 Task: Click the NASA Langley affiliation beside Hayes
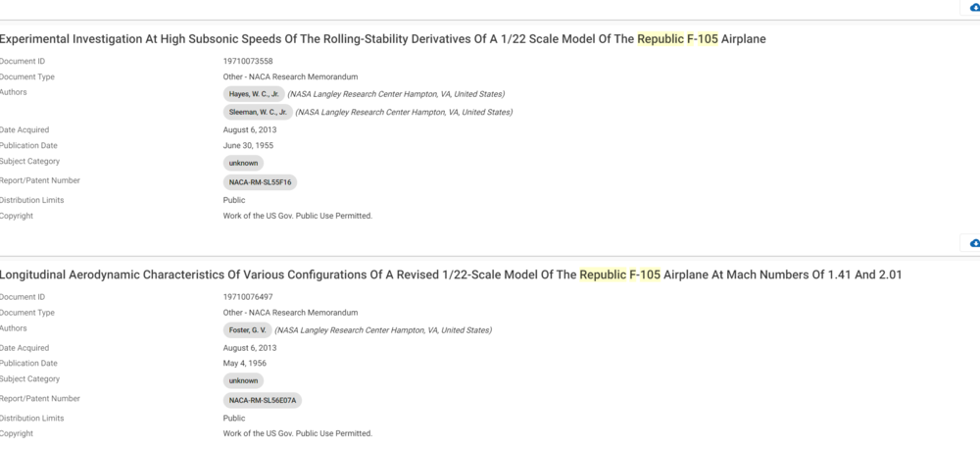click(x=396, y=94)
